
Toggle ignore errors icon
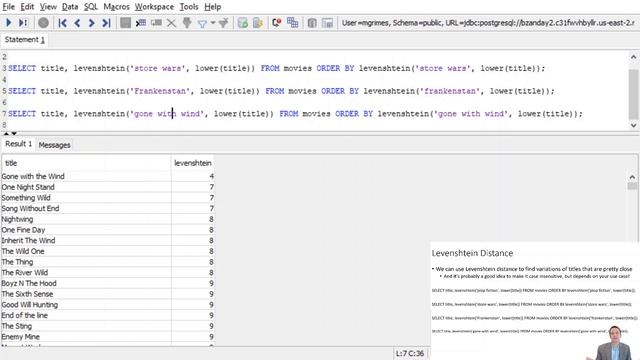(277, 23)
